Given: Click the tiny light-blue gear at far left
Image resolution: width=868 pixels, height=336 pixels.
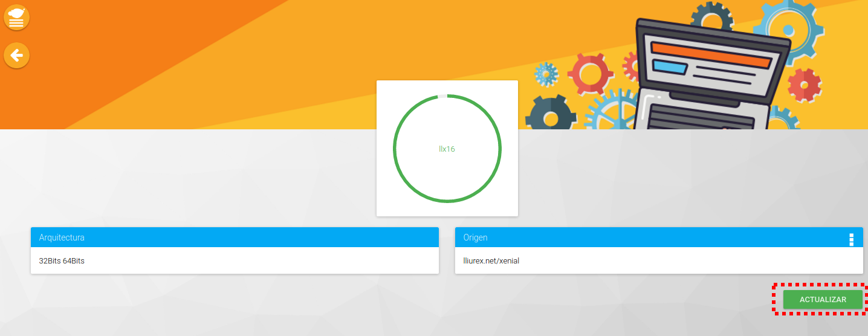Looking at the screenshot, I should [x=546, y=74].
